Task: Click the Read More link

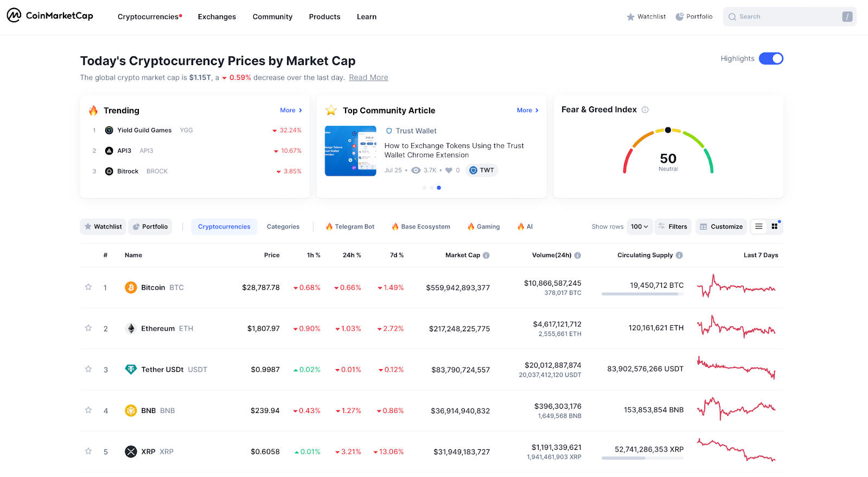Action: pos(368,78)
